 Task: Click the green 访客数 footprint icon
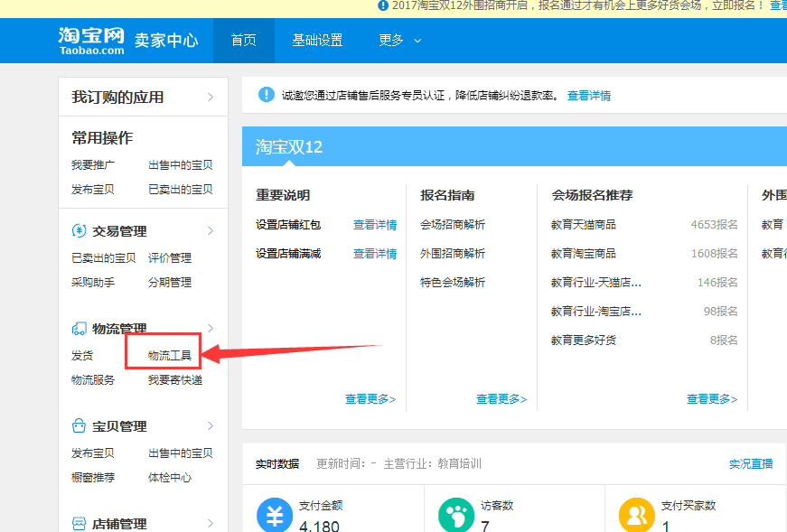coord(455,515)
